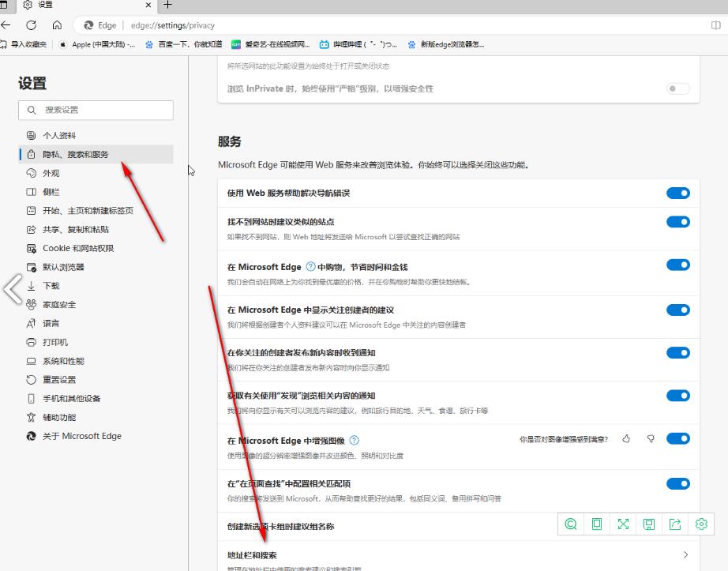Viewport: 728px width, 571px height.
Task: Click the 家庭安全 family icon
Action: (x=31, y=305)
